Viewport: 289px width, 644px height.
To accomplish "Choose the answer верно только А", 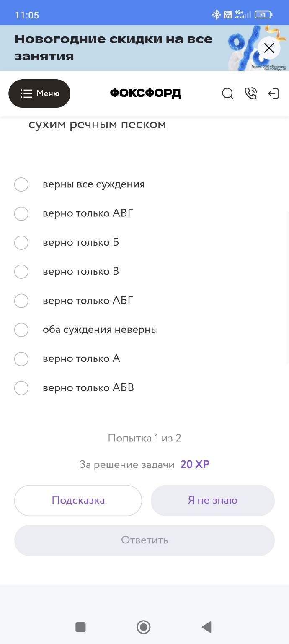I will coord(21,359).
